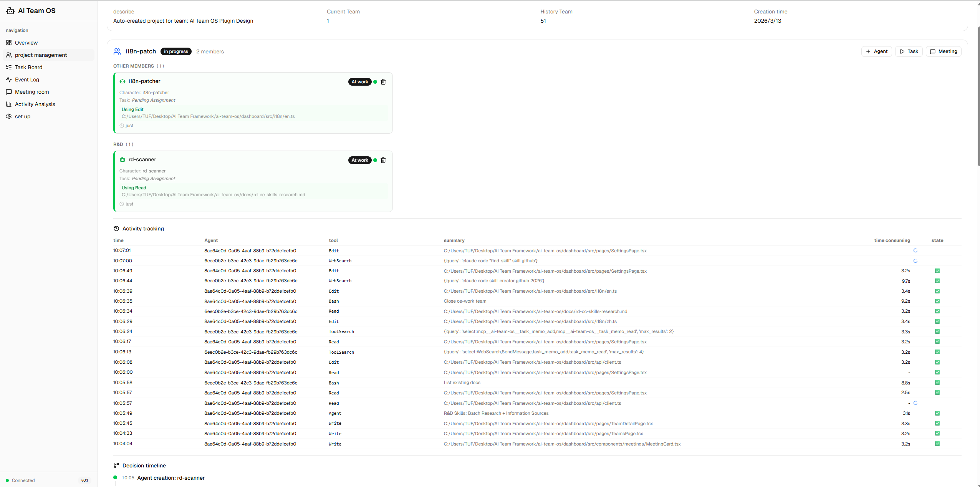980x487 pixels.
Task: Open the Event Log page
Action: click(27, 80)
